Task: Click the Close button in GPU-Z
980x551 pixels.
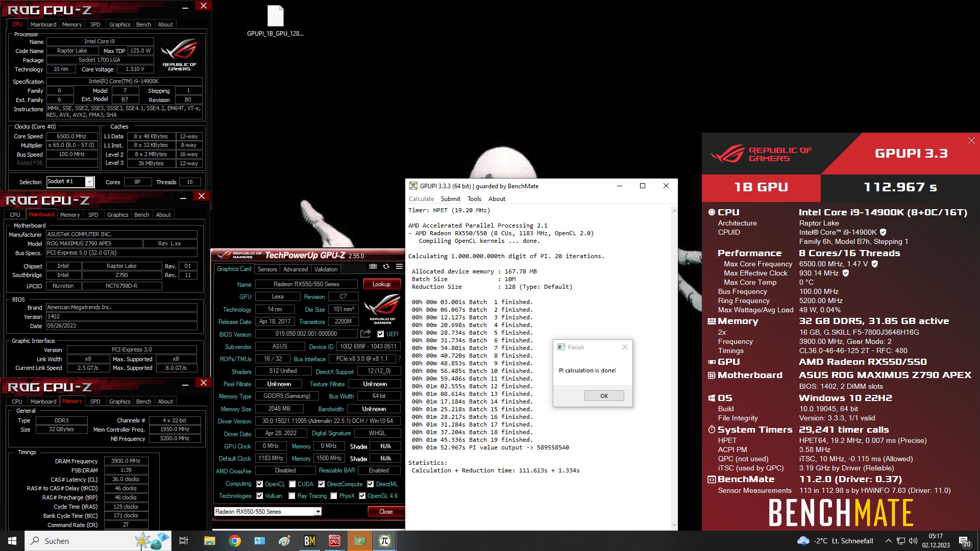Action: tap(386, 512)
